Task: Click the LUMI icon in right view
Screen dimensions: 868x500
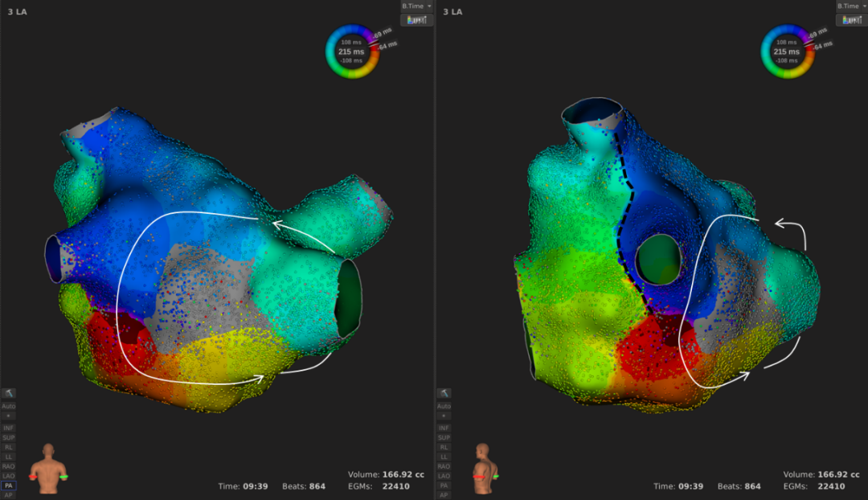Action: (x=851, y=20)
